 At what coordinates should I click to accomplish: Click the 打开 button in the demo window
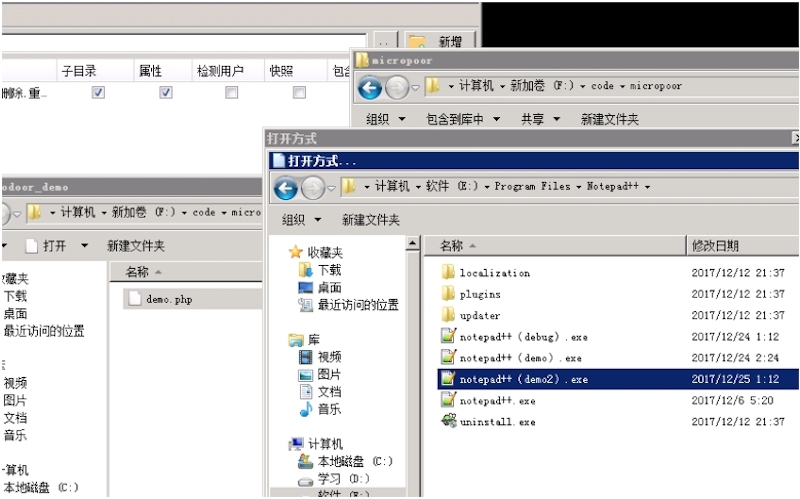(46, 246)
